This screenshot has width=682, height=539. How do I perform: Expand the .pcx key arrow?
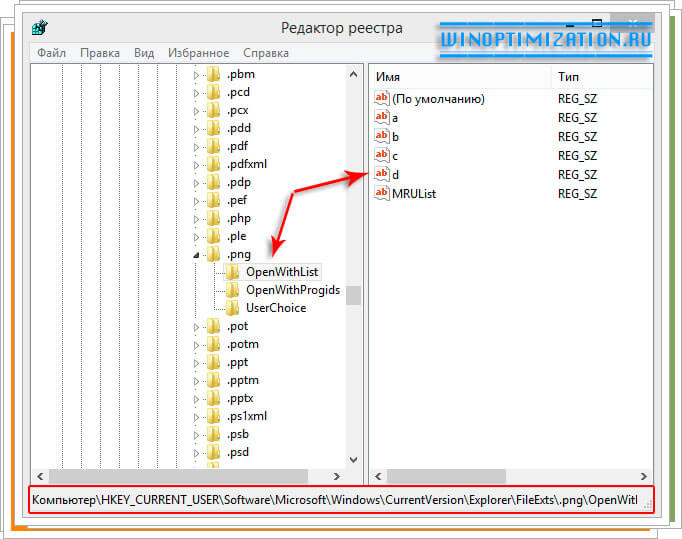pos(196,111)
